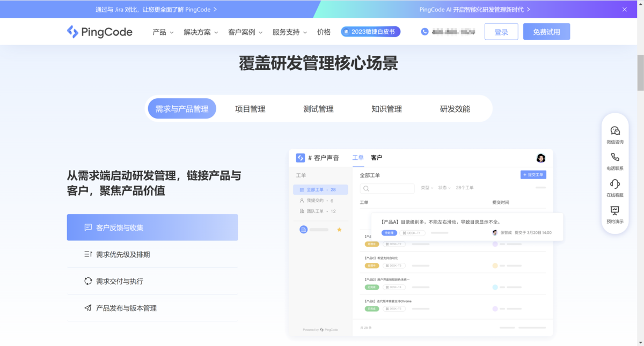Viewport: 644px width, 346px height.
Task: Select 产品发布与版本管理 feature item
Action: tap(152, 308)
